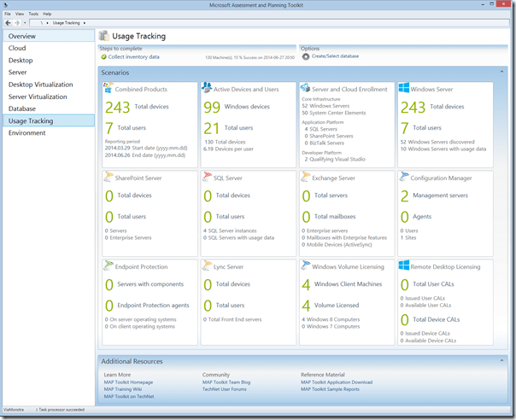
Task: Click the Windows Server logo icon
Action: point(404,89)
